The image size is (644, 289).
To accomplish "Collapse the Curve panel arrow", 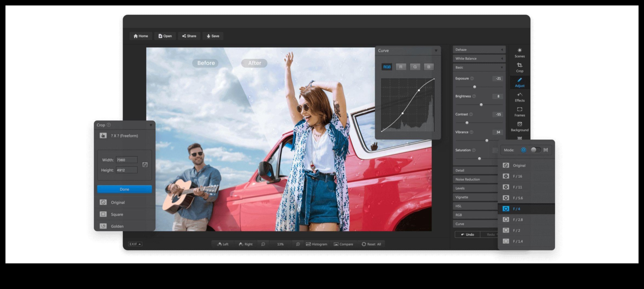I will [436, 51].
